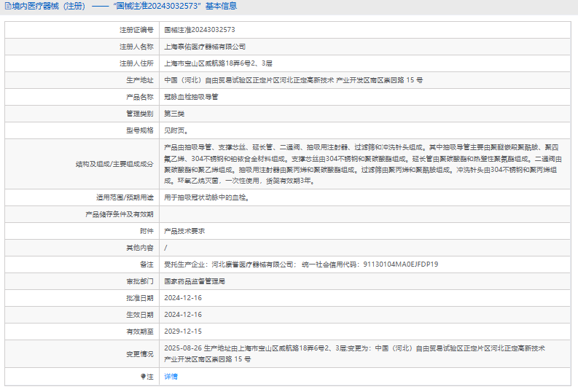The height and width of the screenshot is (392, 578).
Task: Select the intended use text 用于抽吸冠状动脉中的血栓
Action: (208, 197)
